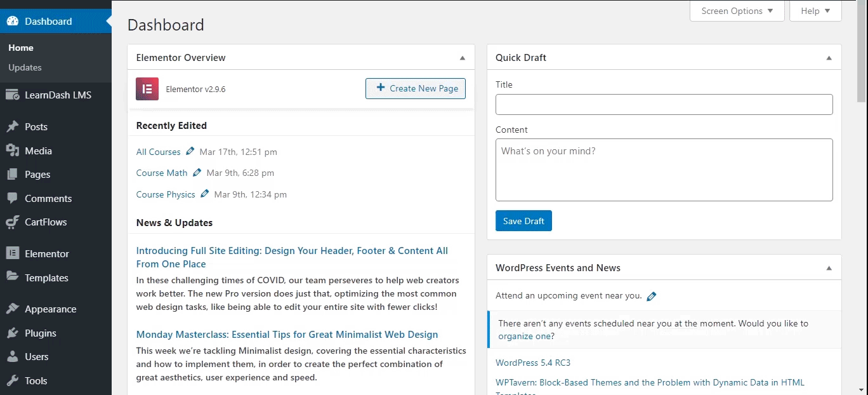Open the Monday Masterclass article link

coord(287,335)
